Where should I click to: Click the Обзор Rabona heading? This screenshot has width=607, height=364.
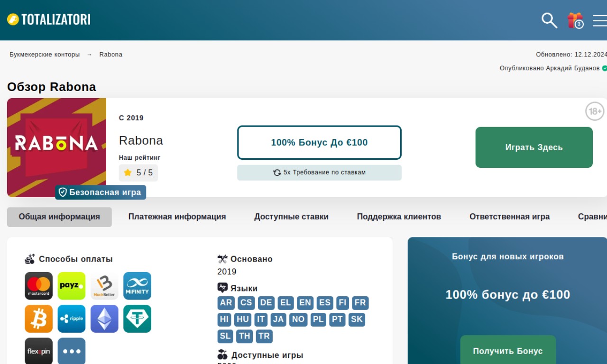52,87
